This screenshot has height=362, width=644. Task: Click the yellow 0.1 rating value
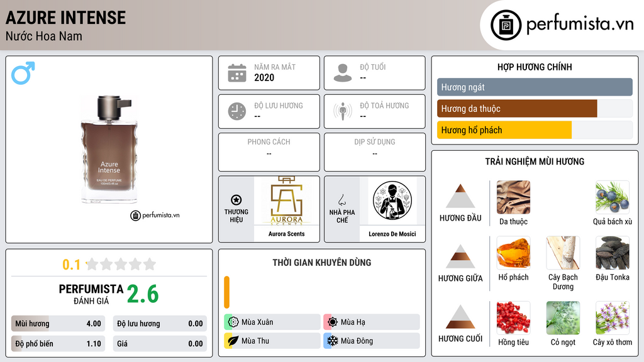71,265
